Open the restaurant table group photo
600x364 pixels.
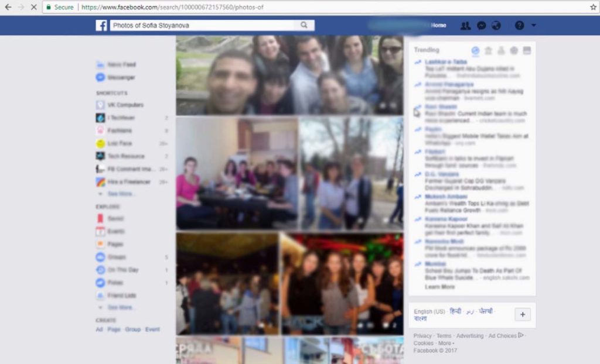pyautogui.click(x=237, y=174)
